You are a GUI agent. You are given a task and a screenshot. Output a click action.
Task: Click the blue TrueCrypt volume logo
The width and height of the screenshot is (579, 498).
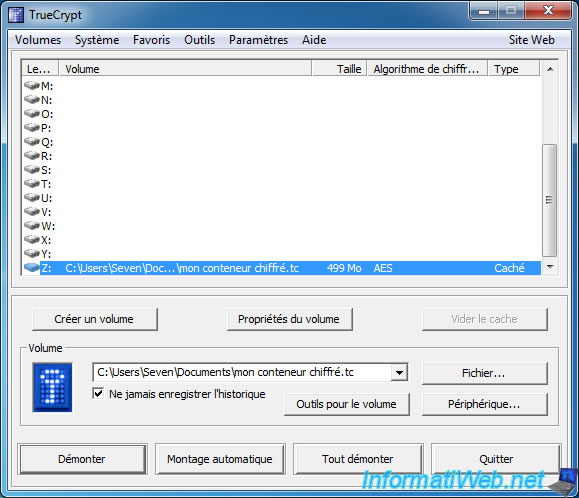coord(52,388)
